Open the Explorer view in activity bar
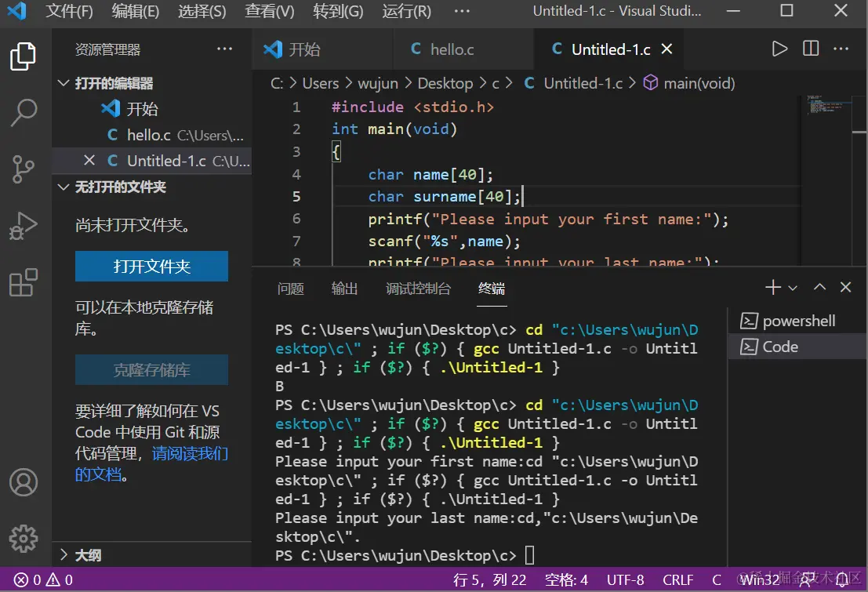 click(24, 56)
